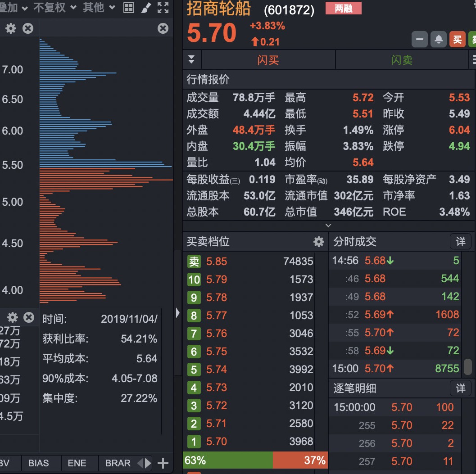Select sell price 5.77
This screenshot has height=474, width=476.
pos(217,316)
